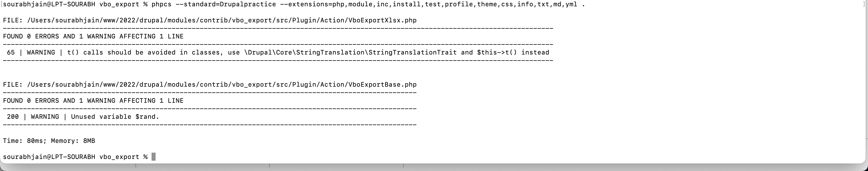Click the WARNING label beside line 65
The image size is (868, 171).
point(41,53)
